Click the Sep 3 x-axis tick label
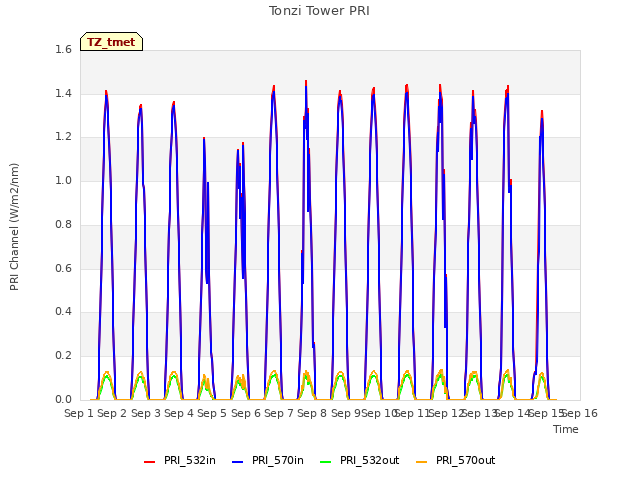Image resolution: width=640 pixels, height=480 pixels. coord(146,413)
